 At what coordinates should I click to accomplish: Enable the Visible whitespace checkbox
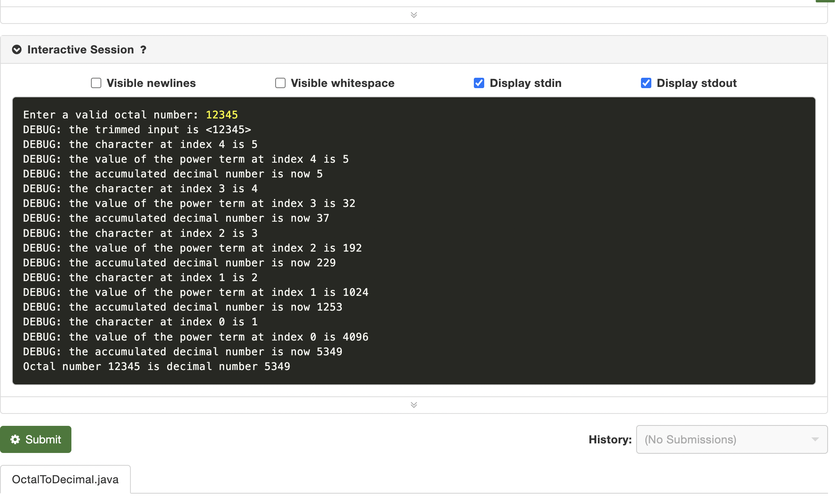(x=280, y=83)
